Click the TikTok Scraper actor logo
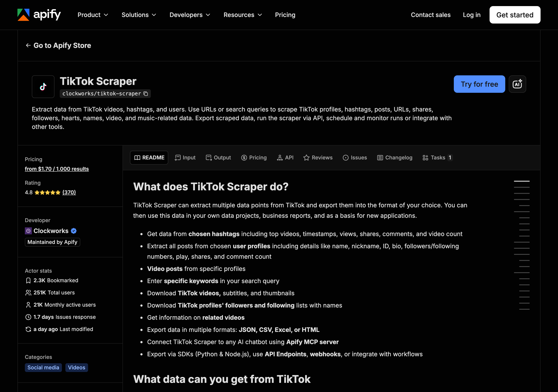The height and width of the screenshot is (392, 558). (43, 86)
